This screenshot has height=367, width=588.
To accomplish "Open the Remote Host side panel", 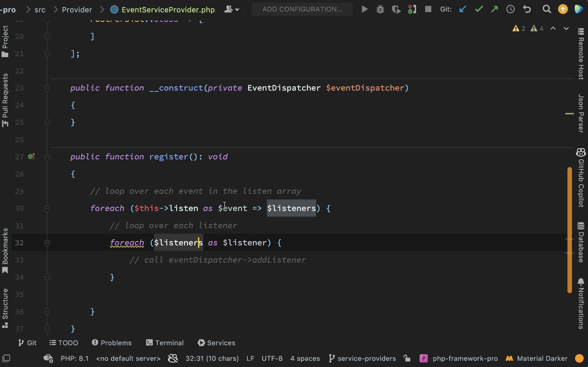I will (x=581, y=54).
